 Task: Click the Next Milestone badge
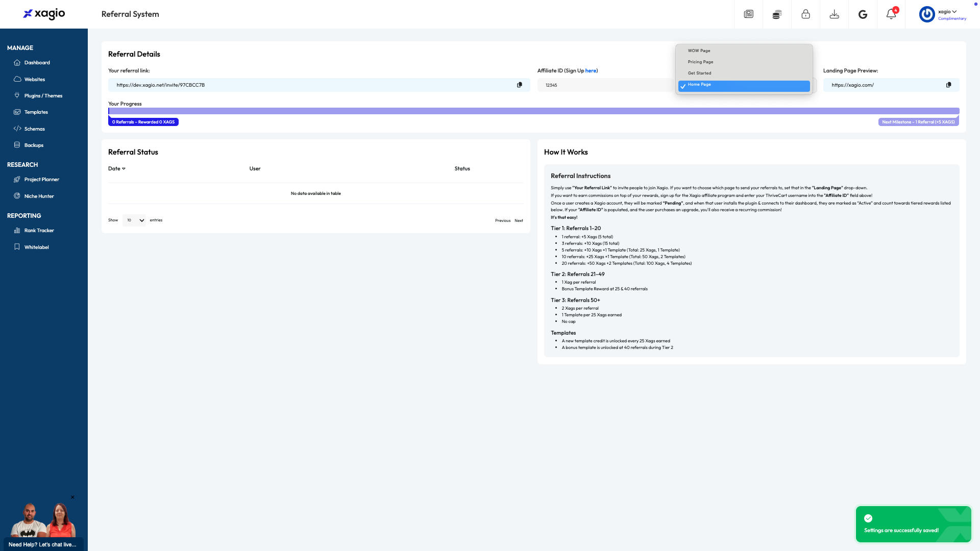(918, 122)
